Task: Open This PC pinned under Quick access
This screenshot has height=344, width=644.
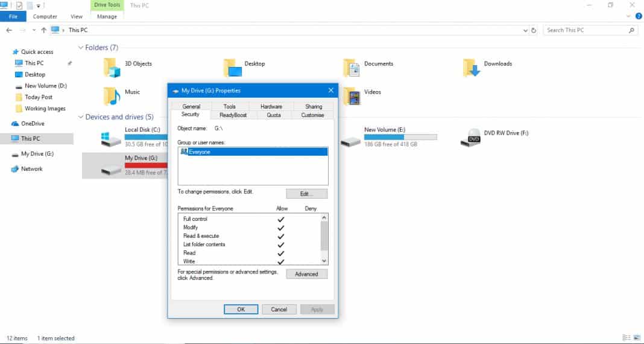Action: click(34, 63)
